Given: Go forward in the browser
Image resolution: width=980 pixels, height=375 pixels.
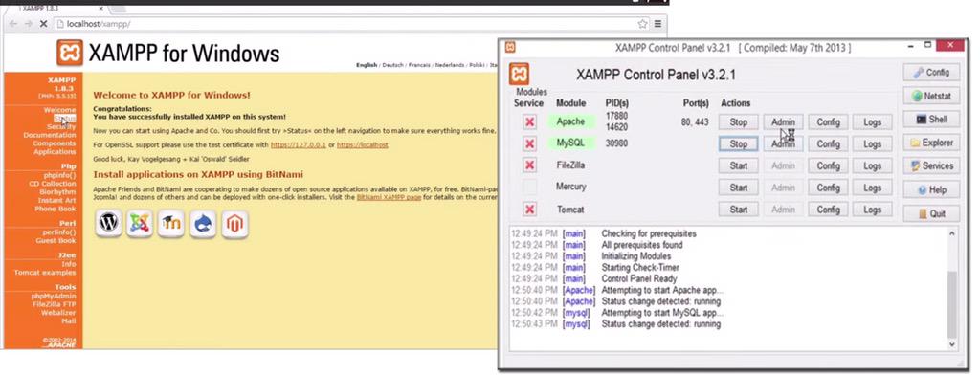Looking at the screenshot, I should (28, 24).
